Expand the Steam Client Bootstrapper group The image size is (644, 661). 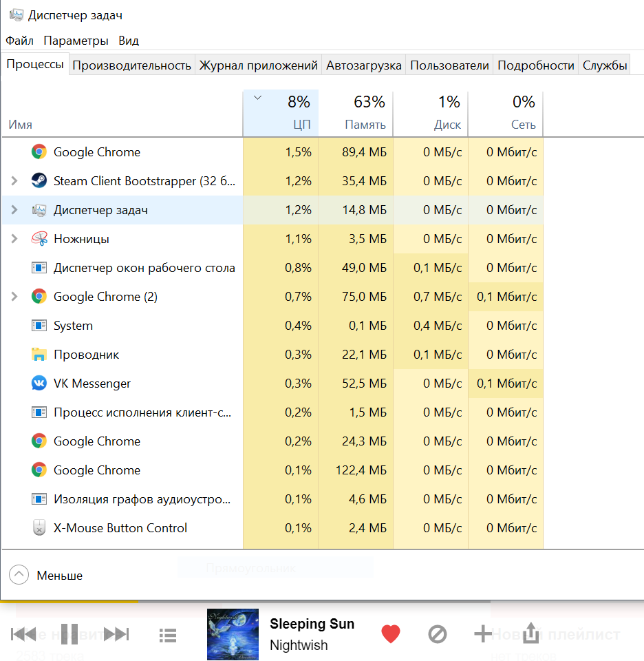pyautogui.click(x=14, y=181)
